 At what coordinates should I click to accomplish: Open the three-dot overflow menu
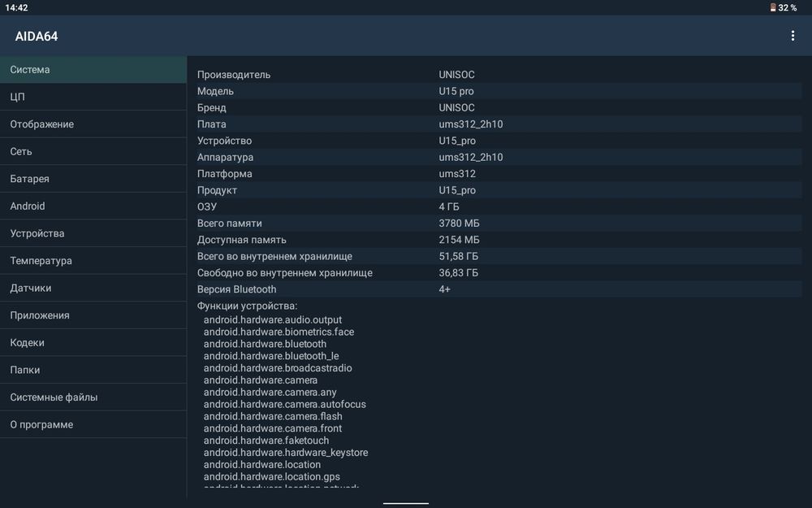click(793, 35)
